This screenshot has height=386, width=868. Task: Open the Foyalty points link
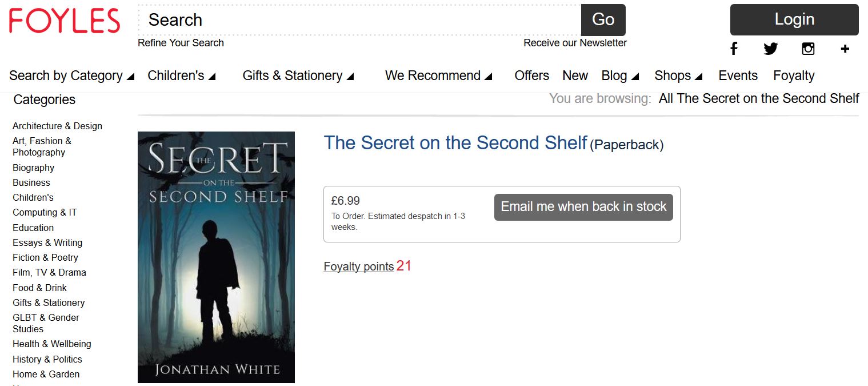click(x=358, y=266)
